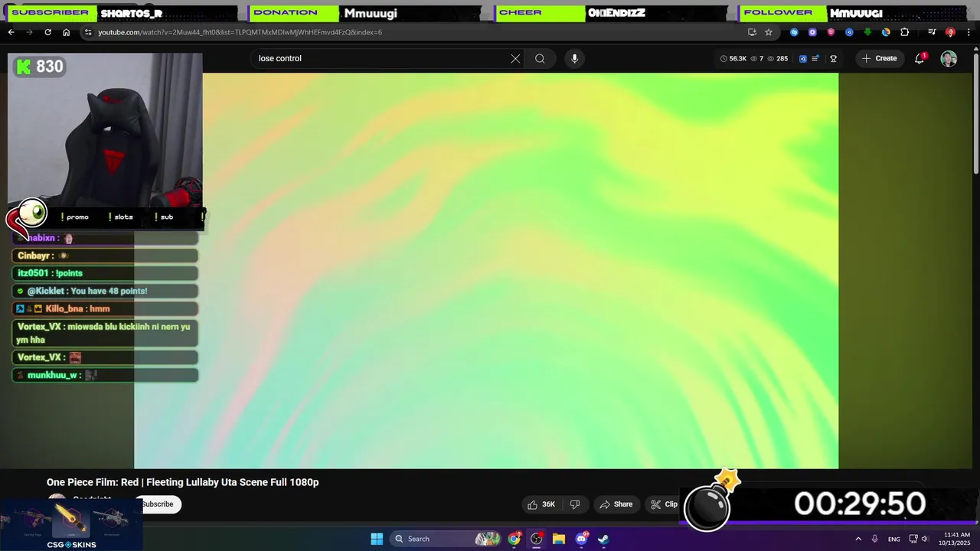Switch the ENG input language
The image size is (980, 551).
tap(894, 539)
